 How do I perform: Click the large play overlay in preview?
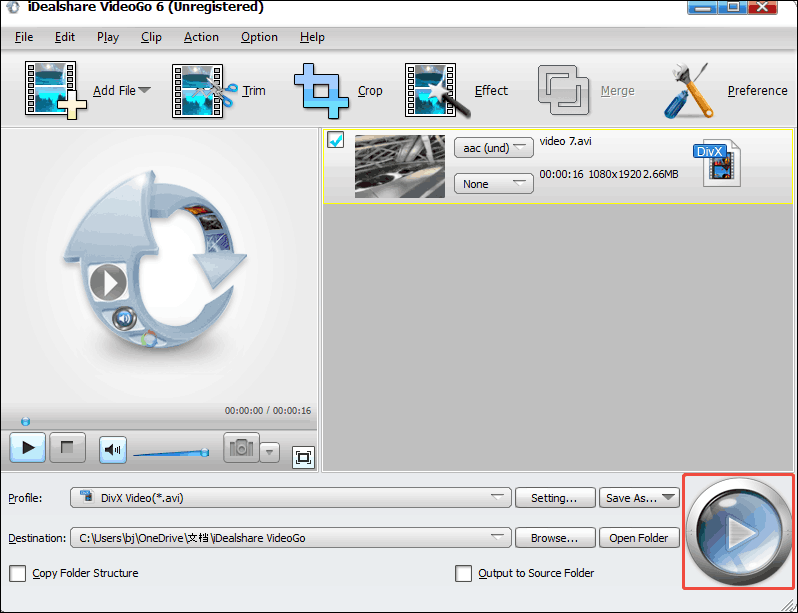pos(108,283)
